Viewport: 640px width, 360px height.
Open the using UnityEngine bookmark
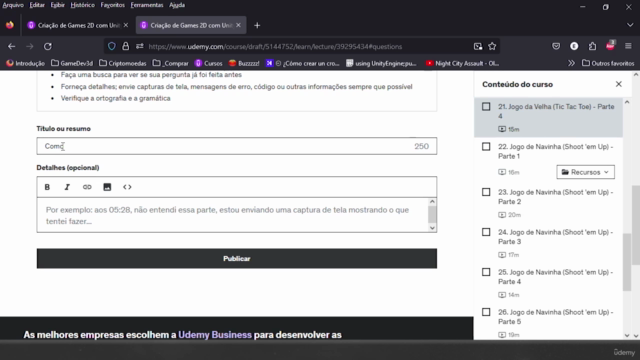[381, 63]
